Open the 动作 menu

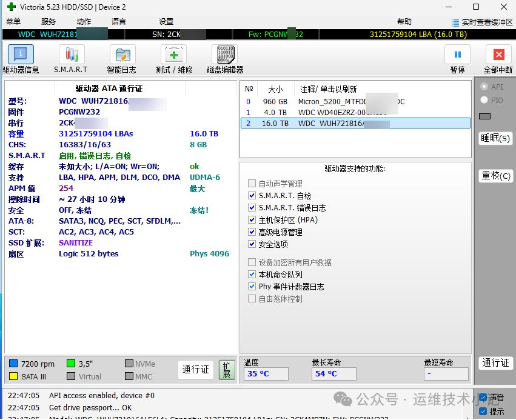pos(84,22)
